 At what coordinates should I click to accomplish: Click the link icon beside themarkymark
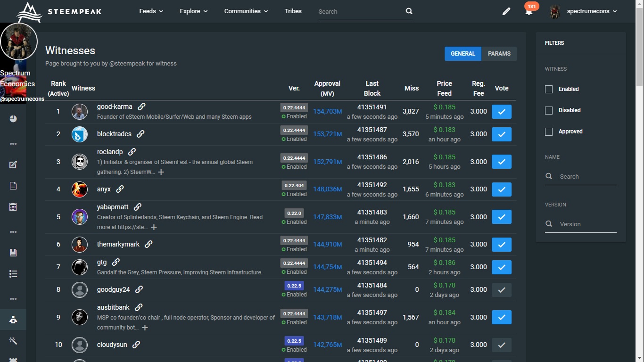[x=149, y=244]
